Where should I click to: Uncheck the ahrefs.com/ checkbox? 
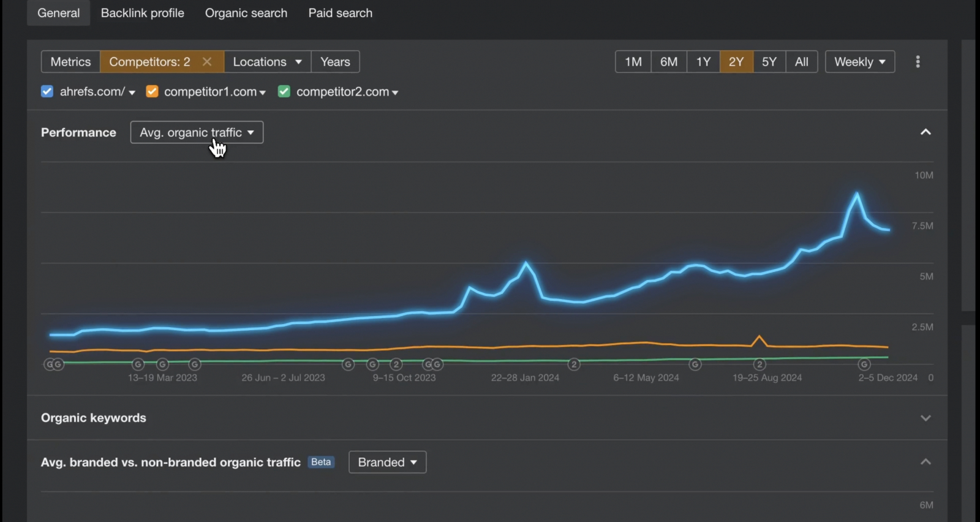tap(47, 91)
